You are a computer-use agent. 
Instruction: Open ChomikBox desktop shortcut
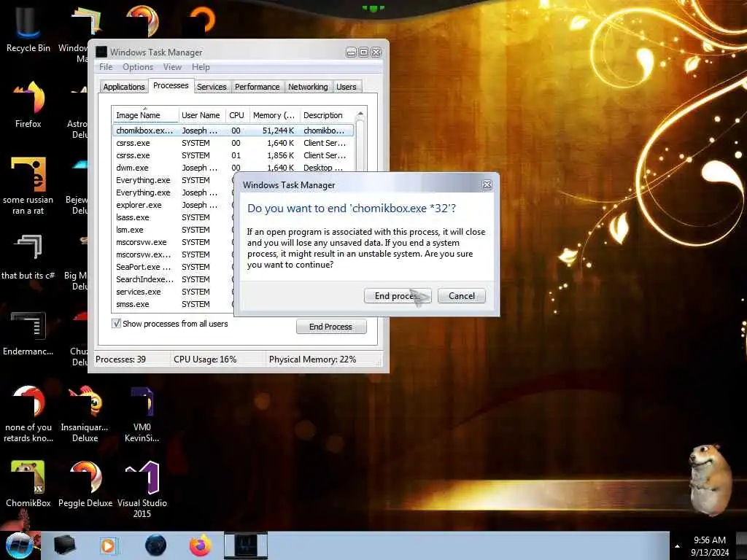click(28, 484)
